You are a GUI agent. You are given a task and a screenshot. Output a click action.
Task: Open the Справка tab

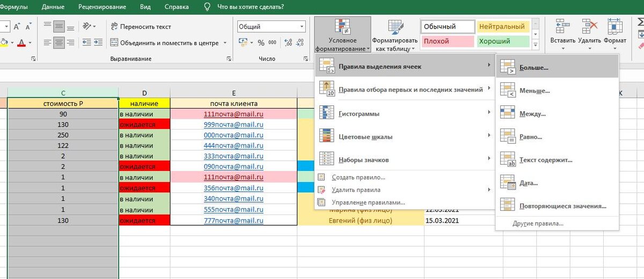click(177, 7)
